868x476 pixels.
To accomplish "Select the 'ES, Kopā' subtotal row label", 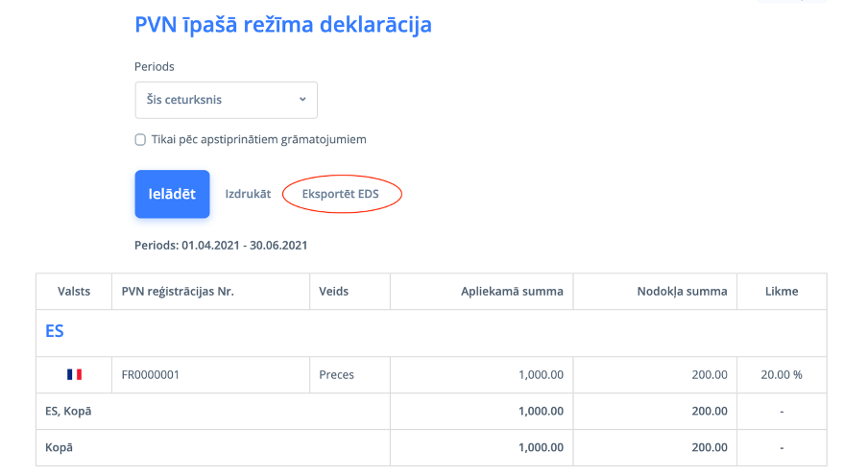I will (75, 412).
